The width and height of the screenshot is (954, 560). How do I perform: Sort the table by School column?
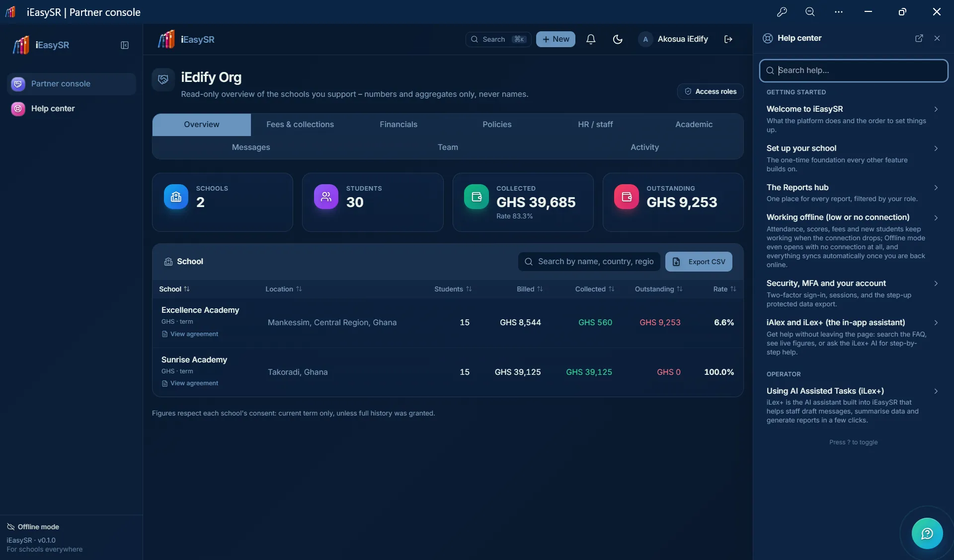(174, 289)
